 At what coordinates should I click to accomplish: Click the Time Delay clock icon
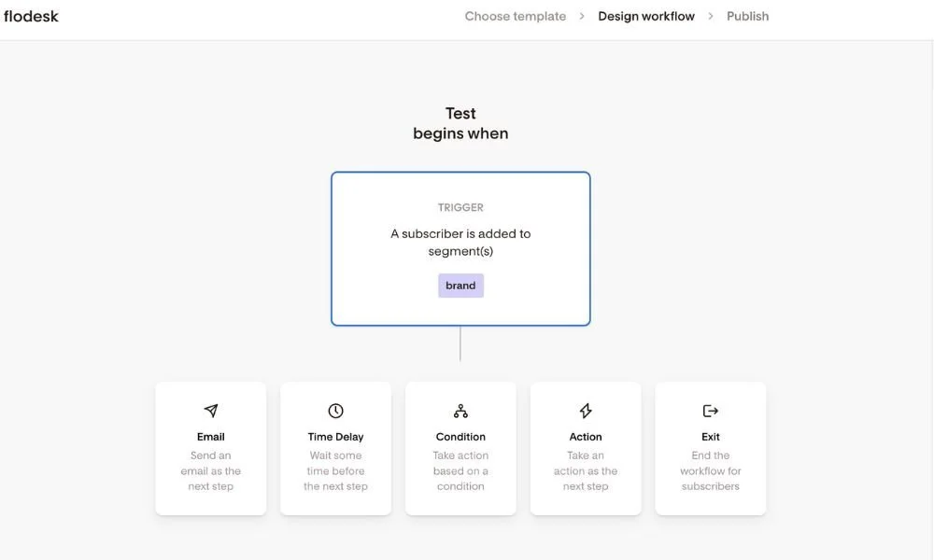336,411
